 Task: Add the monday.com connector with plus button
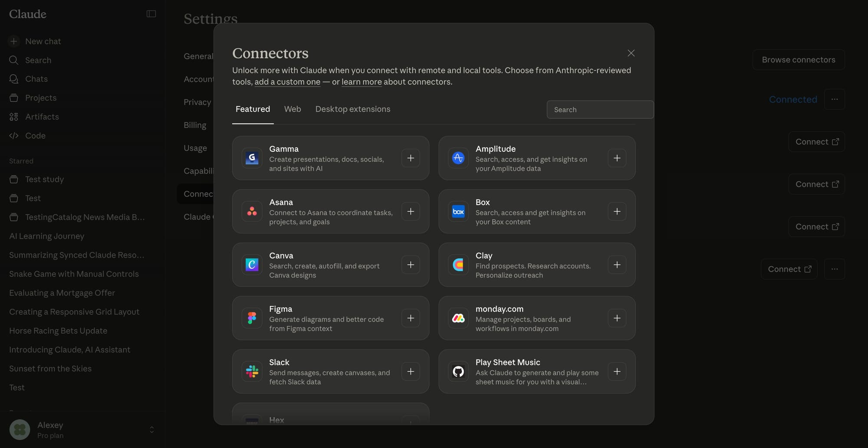[617, 318]
